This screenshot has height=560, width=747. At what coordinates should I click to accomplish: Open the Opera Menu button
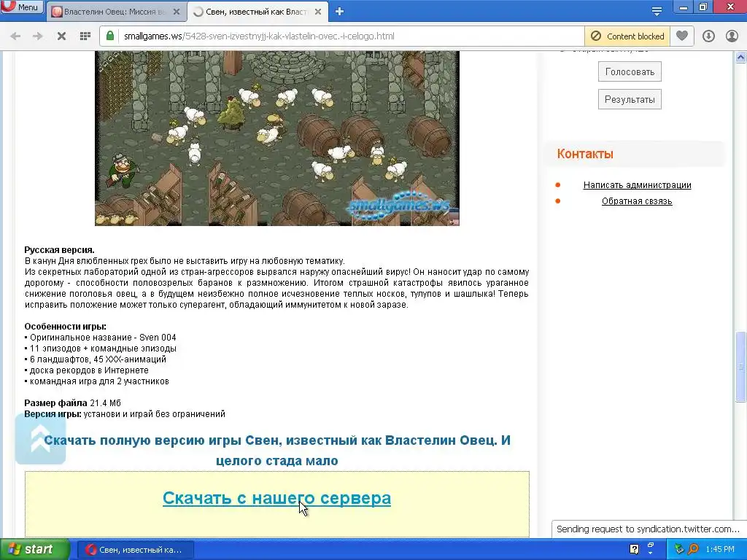click(x=22, y=7)
